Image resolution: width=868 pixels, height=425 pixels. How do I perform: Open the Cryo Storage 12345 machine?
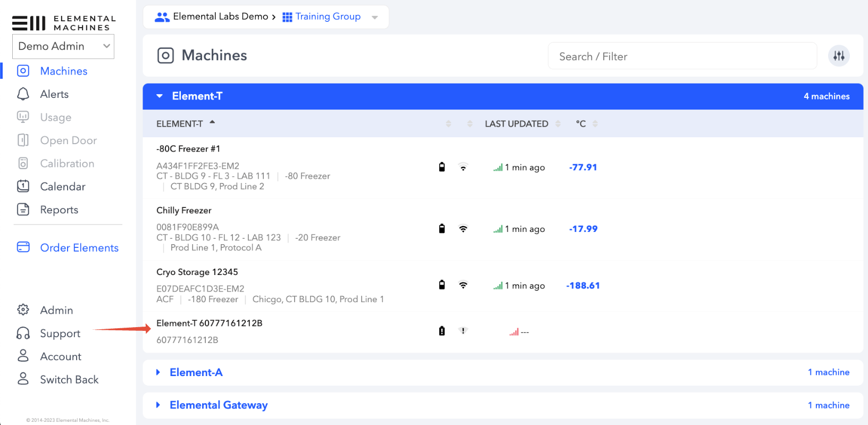(197, 272)
